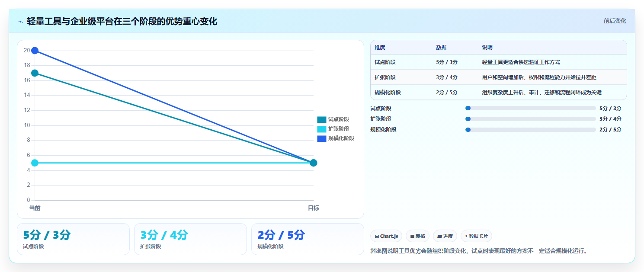Click the 2分 / 5分 progress value
The image size is (644, 272).
[x=610, y=130]
